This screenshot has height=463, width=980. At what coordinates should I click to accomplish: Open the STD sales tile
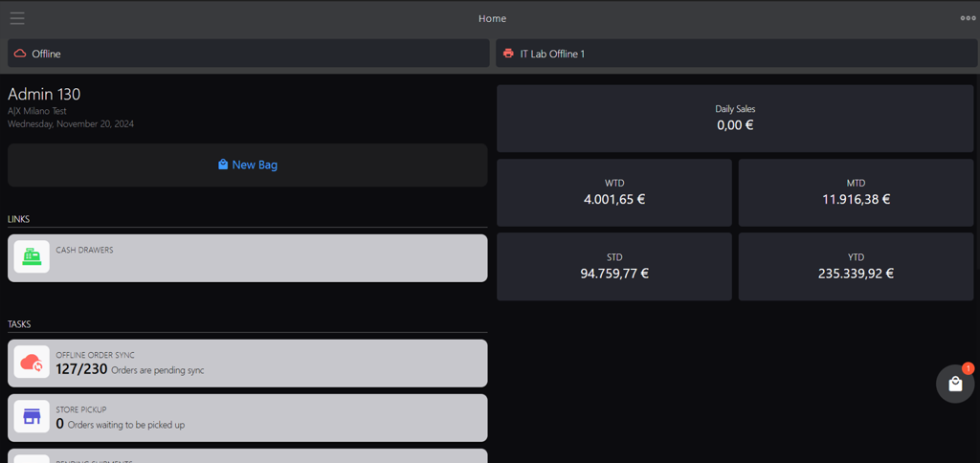(614, 267)
